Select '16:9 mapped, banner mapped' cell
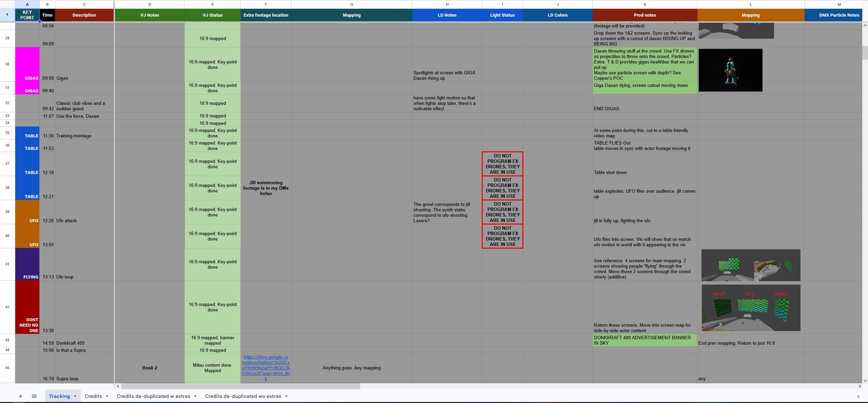This screenshot has width=868, height=403. click(213, 340)
